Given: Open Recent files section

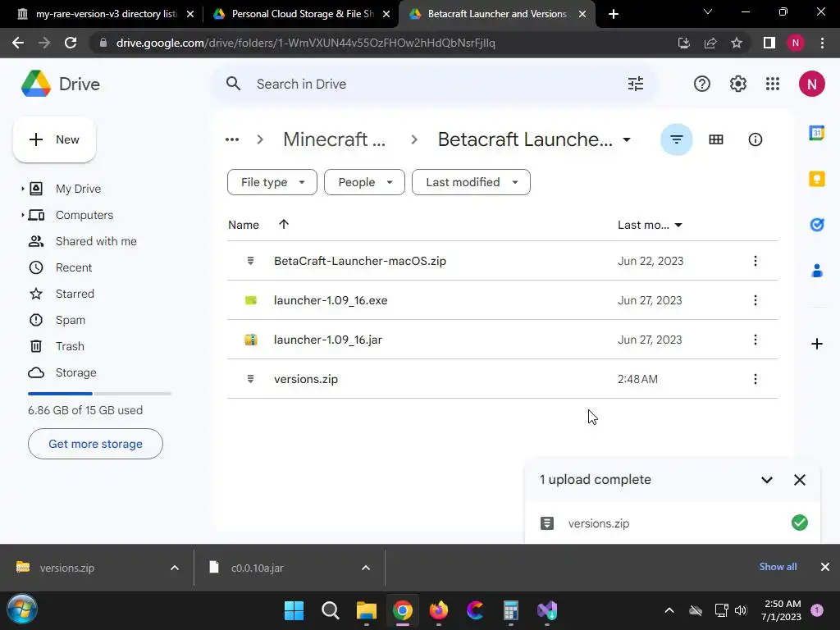Looking at the screenshot, I should coord(73,267).
